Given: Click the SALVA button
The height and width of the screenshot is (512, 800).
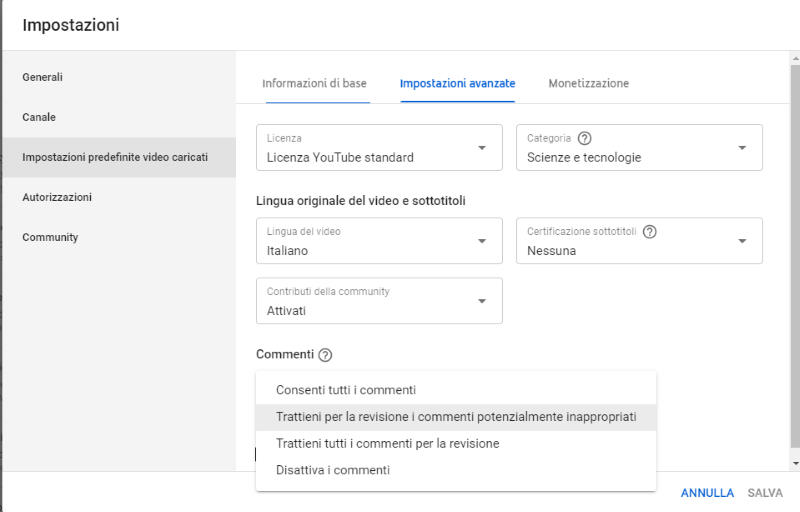Looking at the screenshot, I should tap(765, 493).
